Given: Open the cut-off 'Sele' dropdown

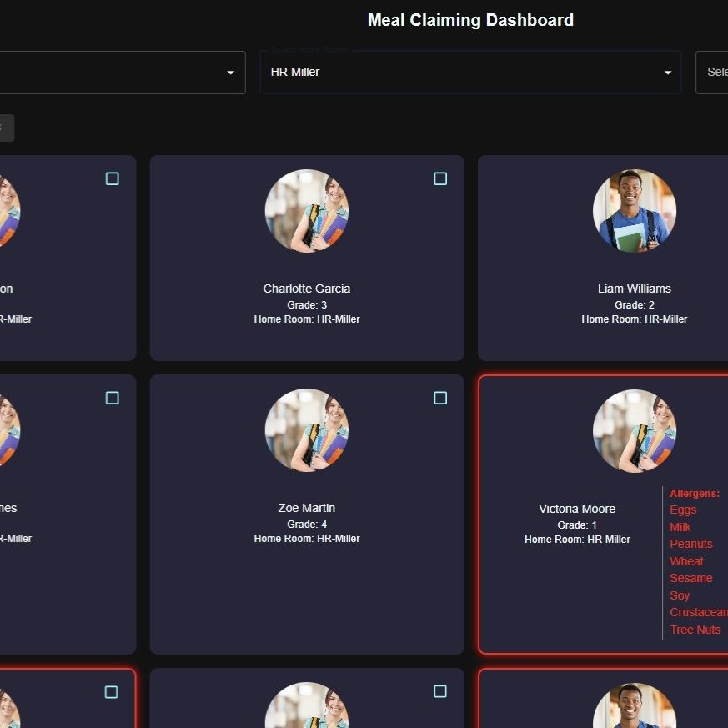Looking at the screenshot, I should click(x=712, y=73).
